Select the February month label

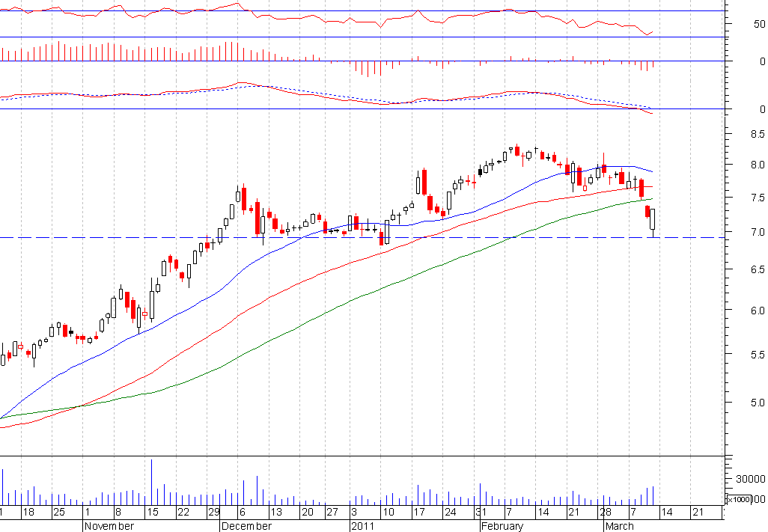point(502,526)
